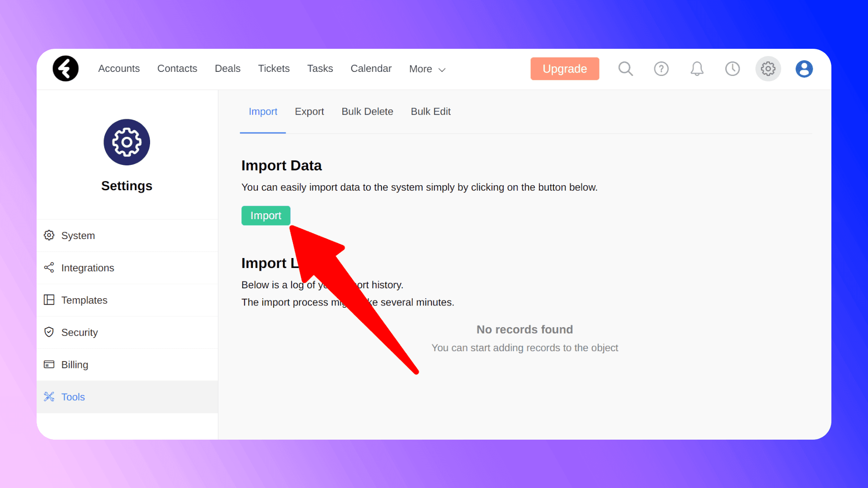Click the System gear icon in the sidebar
The height and width of the screenshot is (488, 868).
point(49,235)
